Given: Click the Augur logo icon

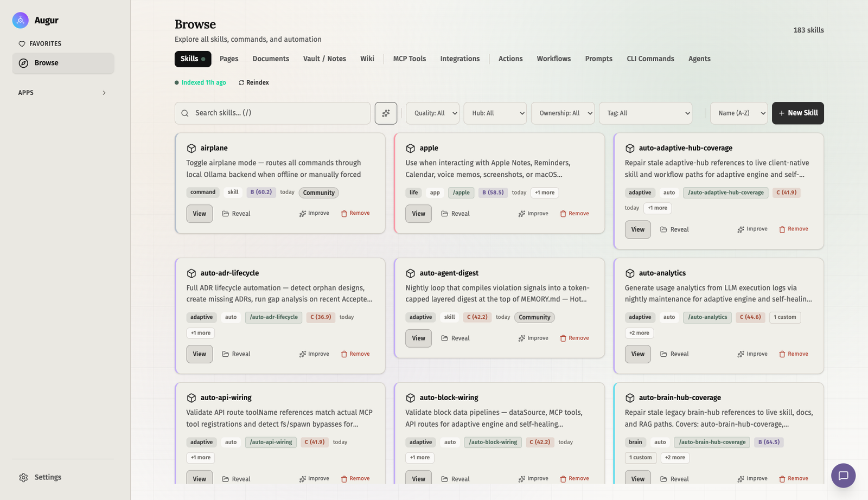Looking at the screenshot, I should click(x=20, y=20).
